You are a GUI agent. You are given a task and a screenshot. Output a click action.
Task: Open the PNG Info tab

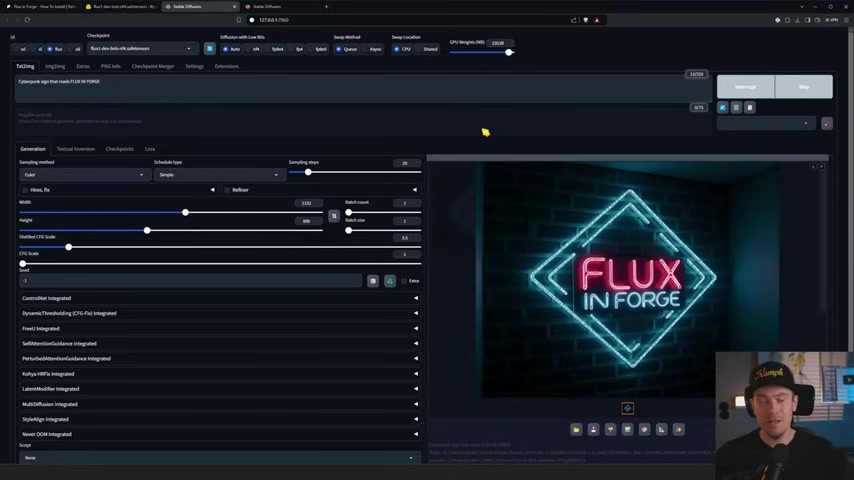click(x=111, y=66)
